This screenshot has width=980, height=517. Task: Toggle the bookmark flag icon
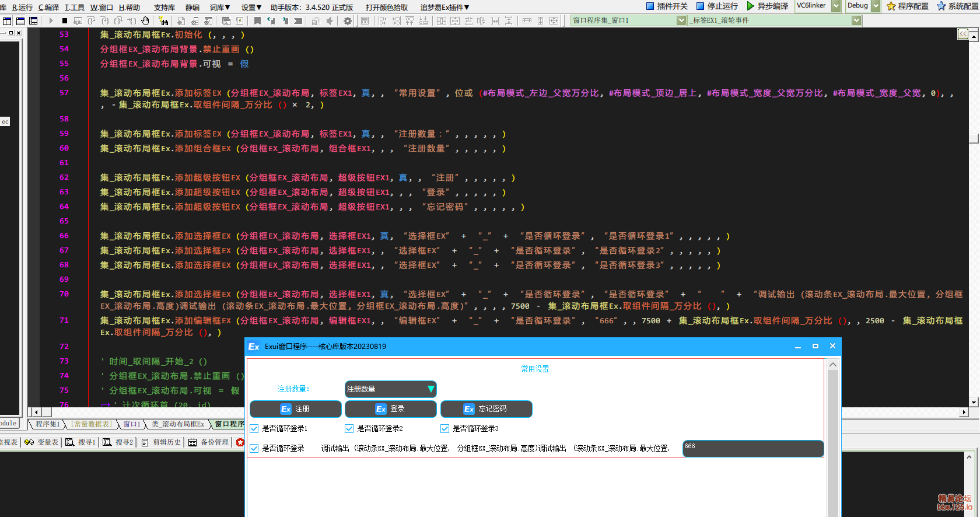(x=257, y=21)
